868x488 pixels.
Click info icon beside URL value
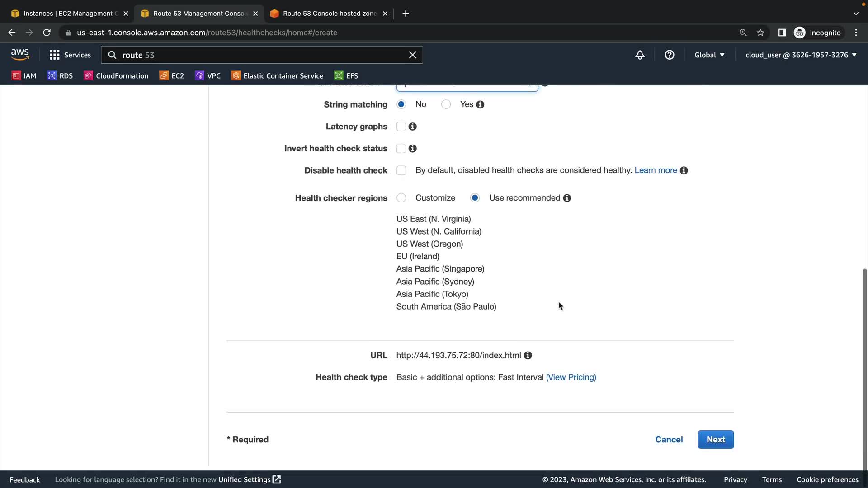pyautogui.click(x=528, y=356)
